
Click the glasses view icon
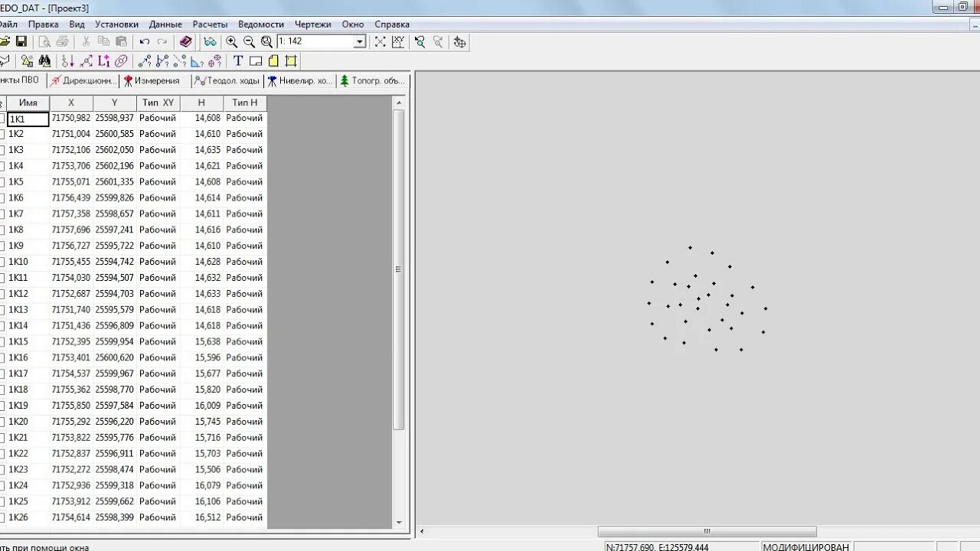210,41
